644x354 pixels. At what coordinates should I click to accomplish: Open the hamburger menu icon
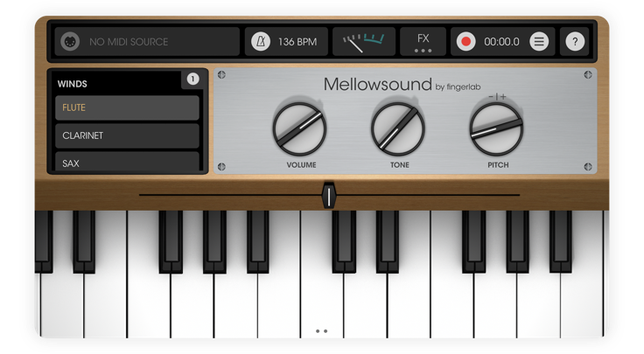(539, 41)
